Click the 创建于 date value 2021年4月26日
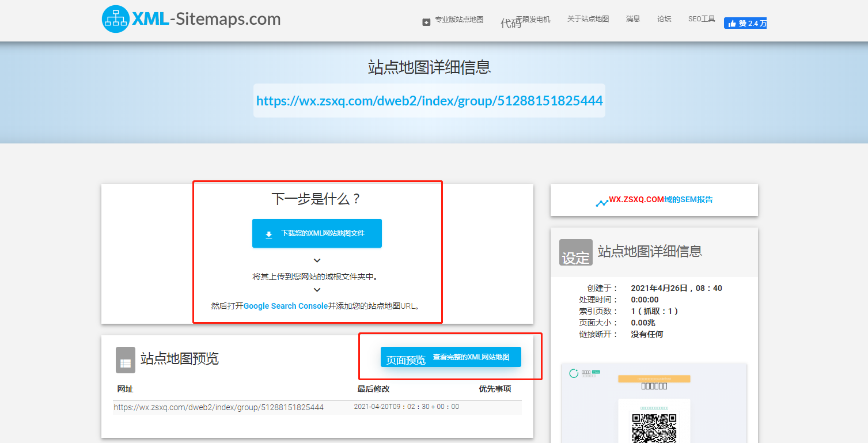This screenshot has height=443, width=868. 676,288
